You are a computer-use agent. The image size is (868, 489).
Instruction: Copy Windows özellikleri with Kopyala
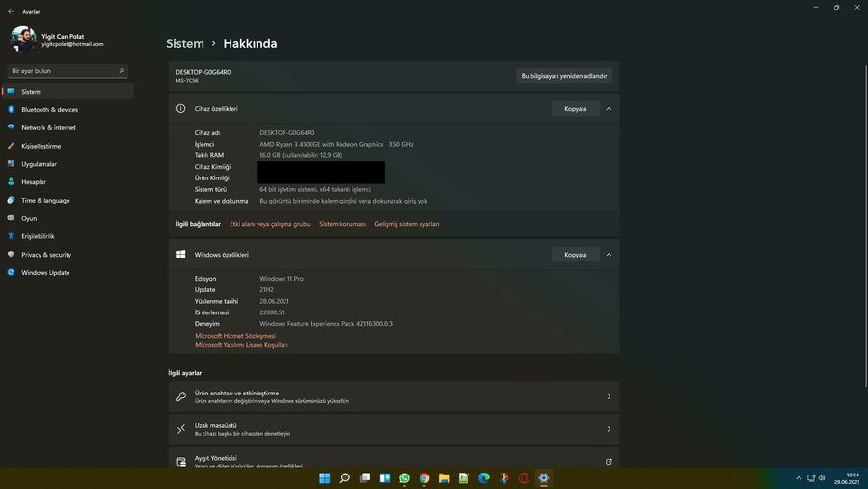click(x=575, y=255)
